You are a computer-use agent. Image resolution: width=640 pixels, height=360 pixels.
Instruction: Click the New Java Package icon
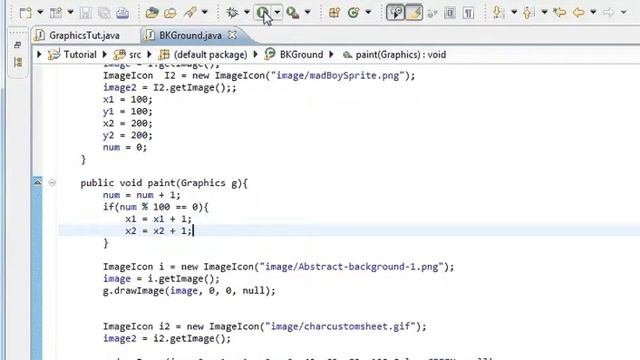coord(335,13)
